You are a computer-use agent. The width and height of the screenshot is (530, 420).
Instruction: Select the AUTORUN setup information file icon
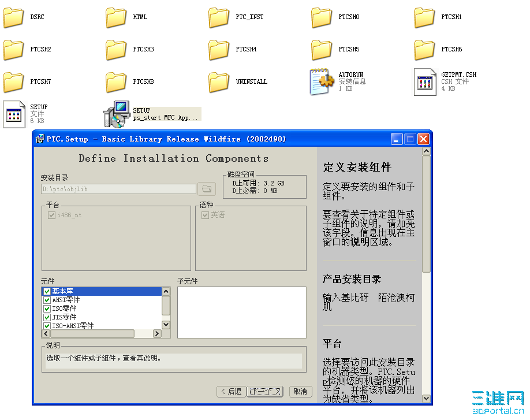(322, 81)
